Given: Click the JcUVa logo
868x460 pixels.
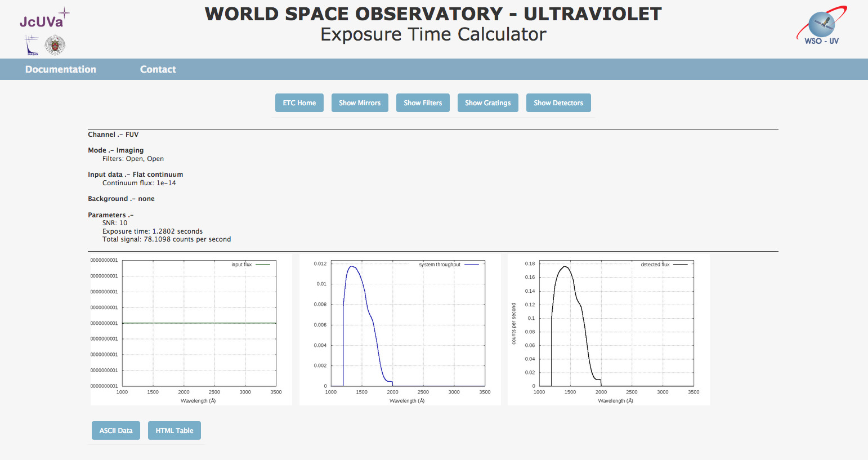Looking at the screenshot, I should click(44, 18).
